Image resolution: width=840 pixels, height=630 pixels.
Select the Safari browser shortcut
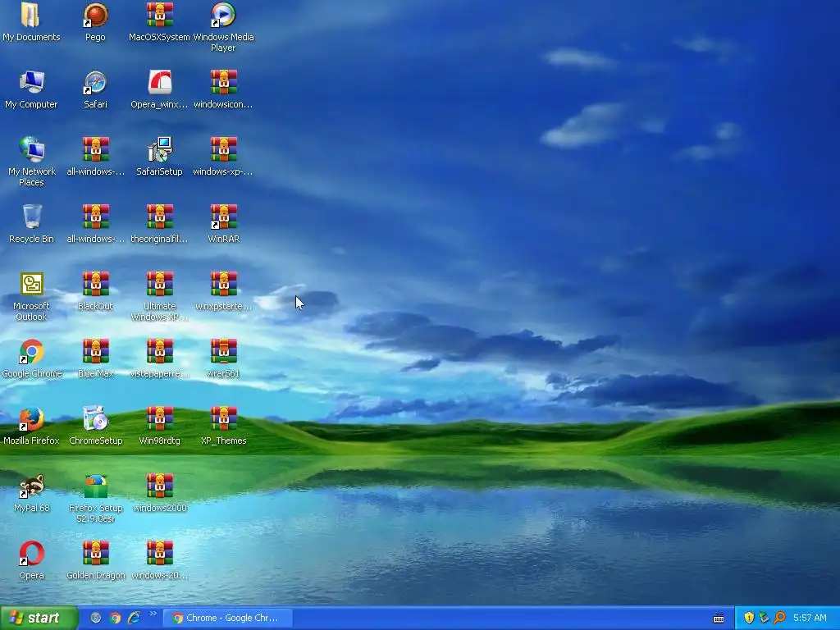95,82
